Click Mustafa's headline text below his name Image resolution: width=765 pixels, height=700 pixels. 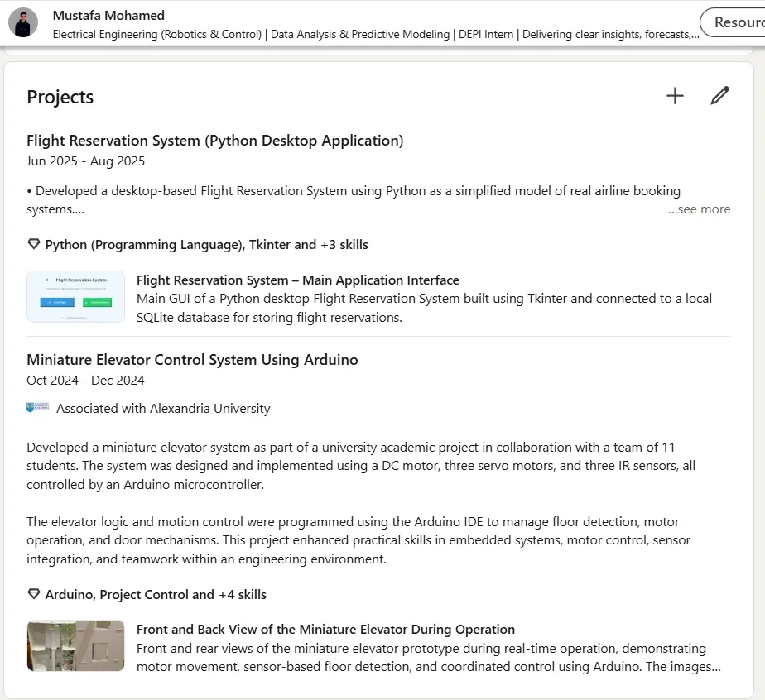tap(331, 35)
